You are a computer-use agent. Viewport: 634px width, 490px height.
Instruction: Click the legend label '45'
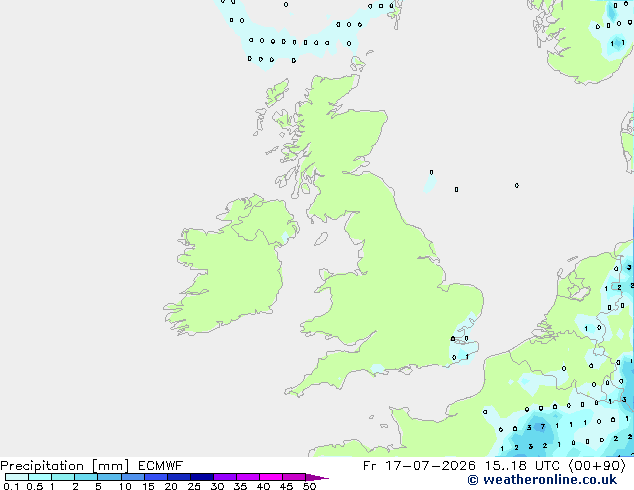[x=286, y=486]
